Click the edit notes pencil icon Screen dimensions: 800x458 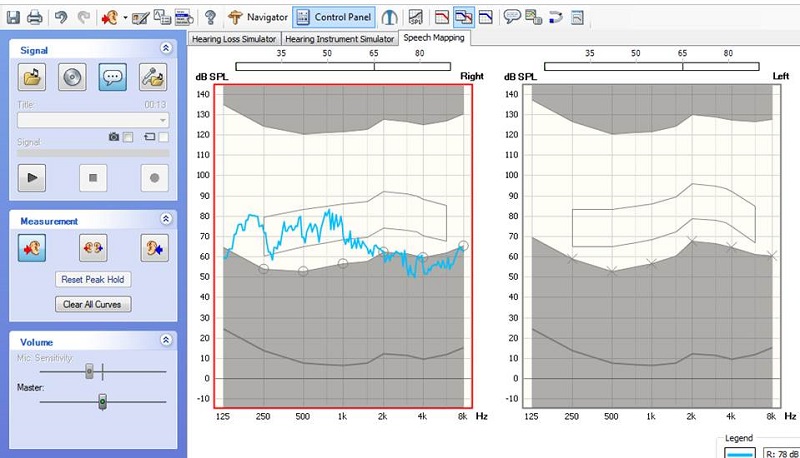coord(140,18)
